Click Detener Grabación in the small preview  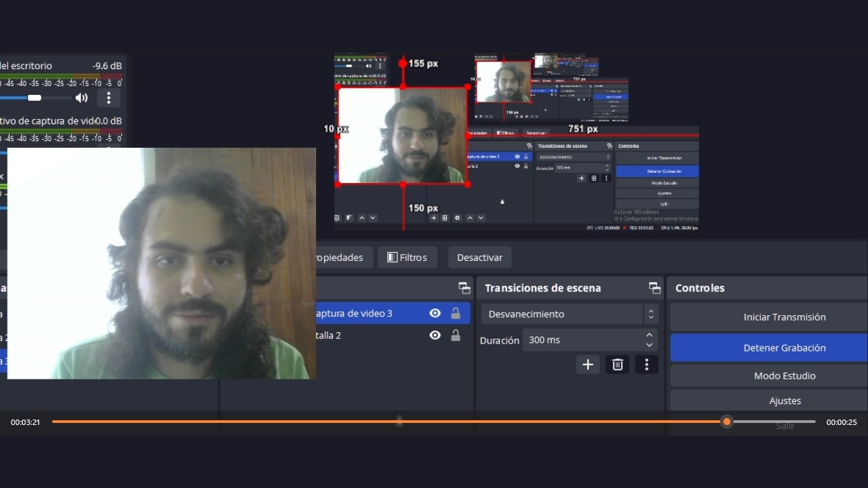657,171
